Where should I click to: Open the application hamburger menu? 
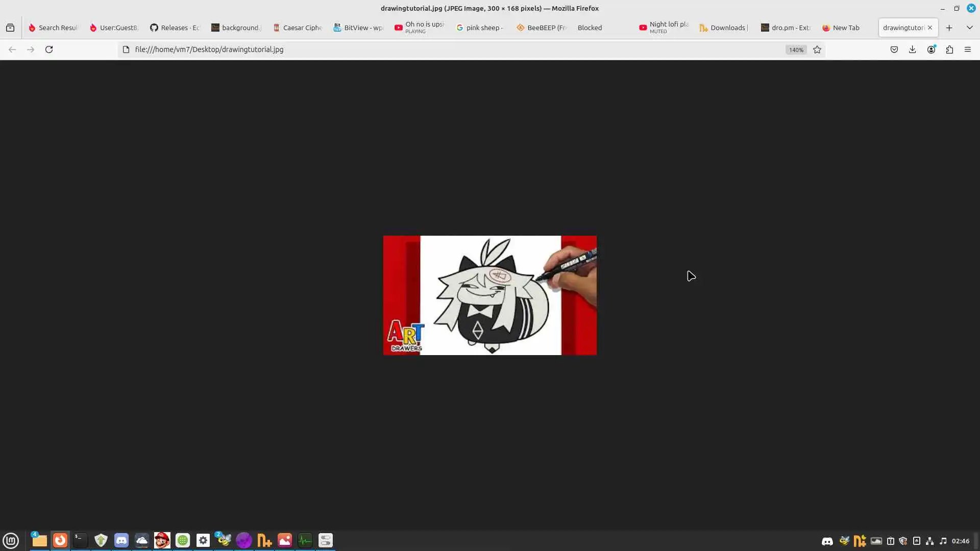968,49
